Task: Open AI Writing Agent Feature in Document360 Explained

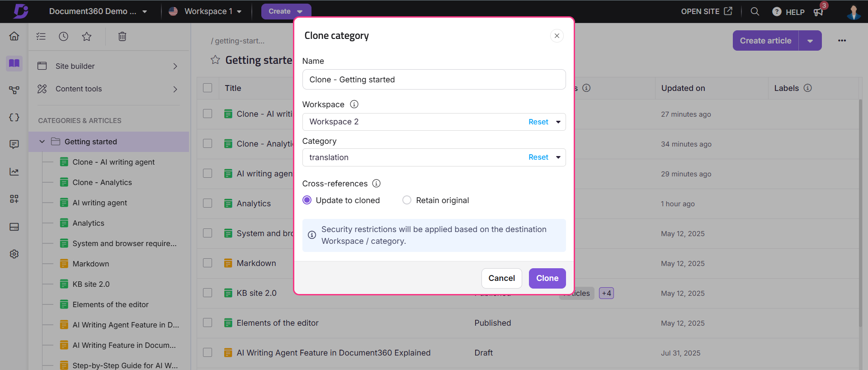Action: pyautogui.click(x=334, y=353)
